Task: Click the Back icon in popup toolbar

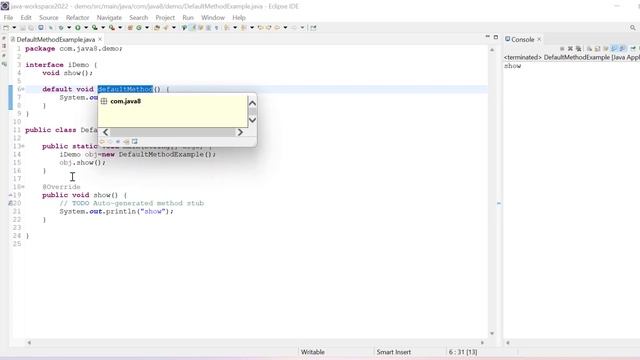Action: 102,142
